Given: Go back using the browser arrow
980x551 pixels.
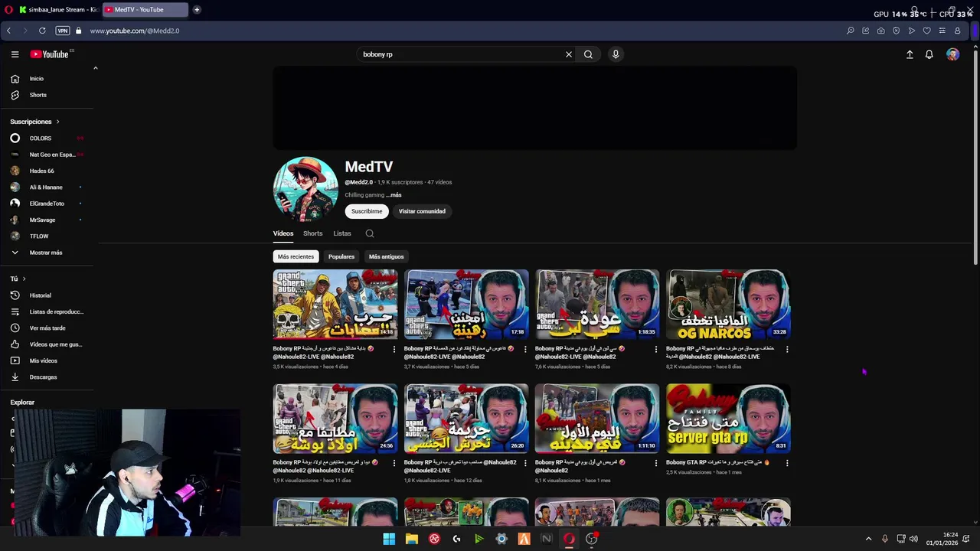Looking at the screenshot, I should click(x=8, y=31).
